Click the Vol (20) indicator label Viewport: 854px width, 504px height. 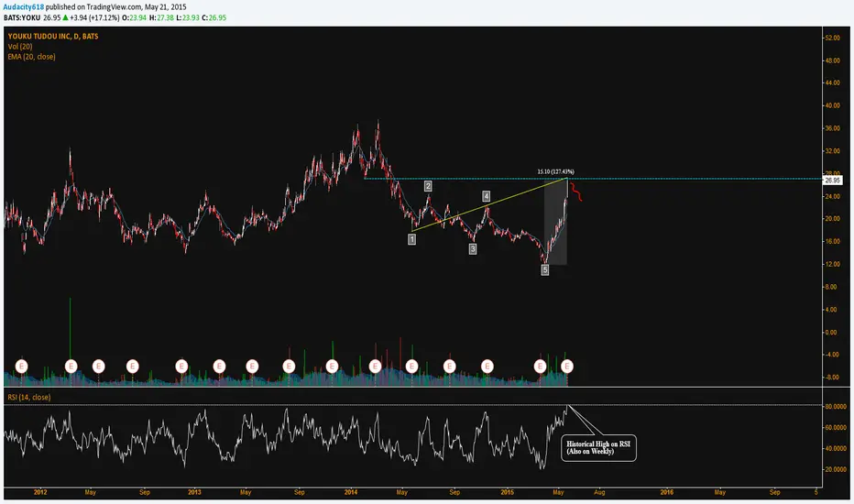[x=19, y=47]
